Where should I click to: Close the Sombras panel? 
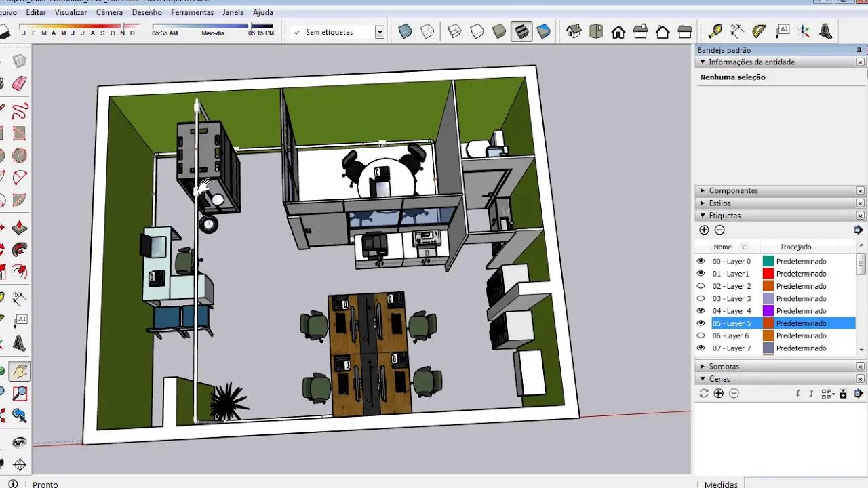pos(861,367)
